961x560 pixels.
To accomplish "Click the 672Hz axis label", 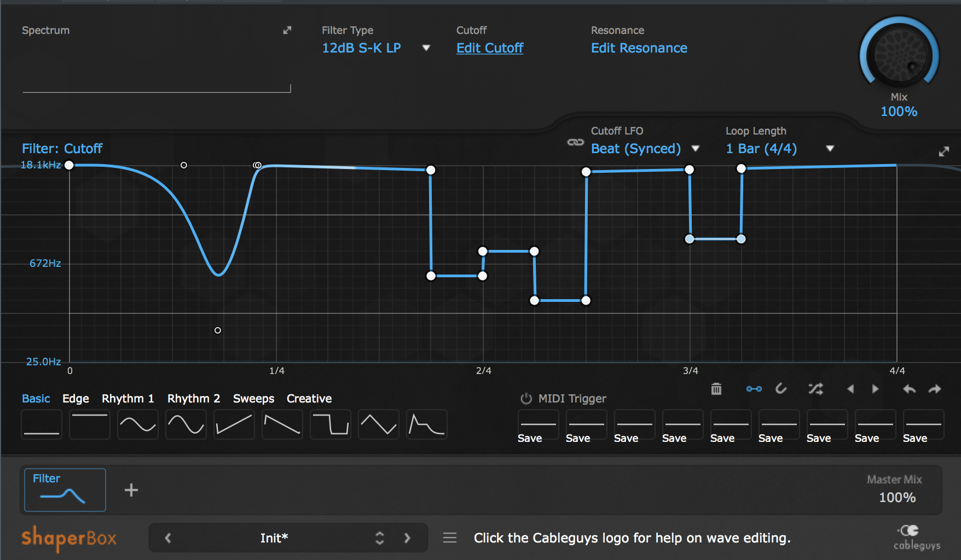I will coord(45,264).
